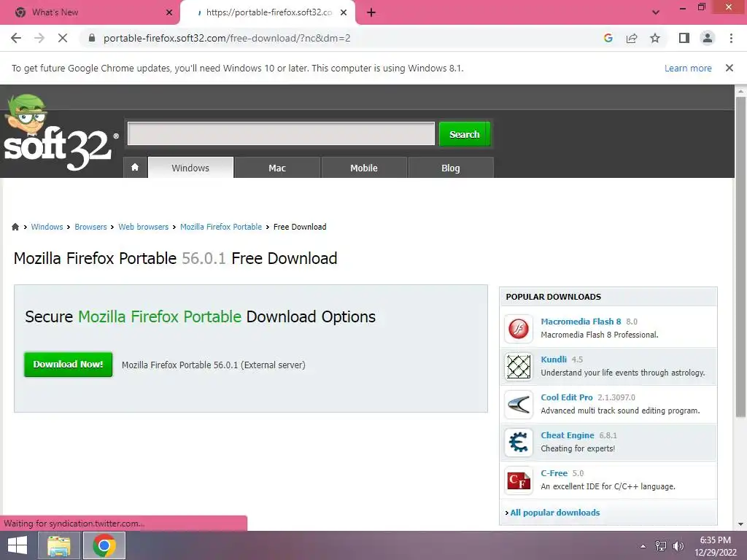The height and width of the screenshot is (560, 747).
Task: Open the Kundli download link
Action: pos(554,359)
